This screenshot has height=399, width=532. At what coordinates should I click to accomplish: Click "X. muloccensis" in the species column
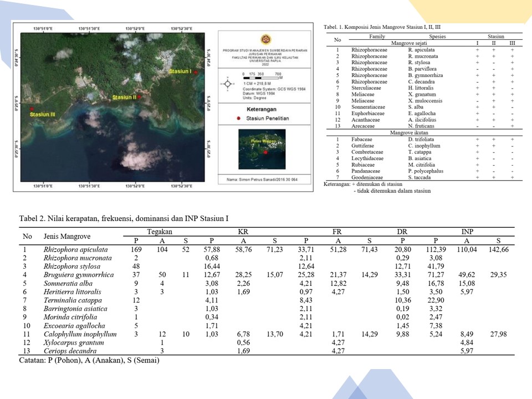pyautogui.click(x=425, y=101)
